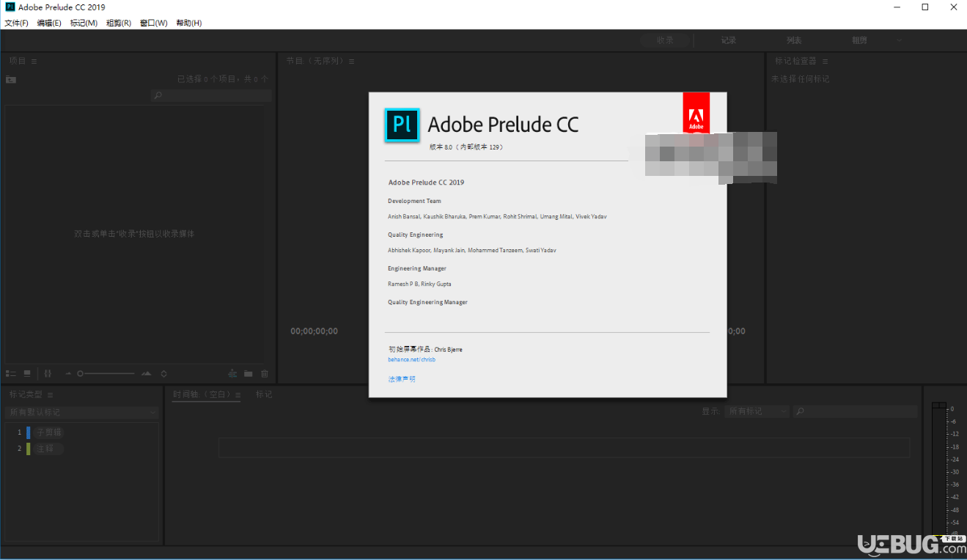Image resolution: width=967 pixels, height=560 pixels.
Task: Open the 粗剪(R) menu
Action: pyautogui.click(x=119, y=23)
